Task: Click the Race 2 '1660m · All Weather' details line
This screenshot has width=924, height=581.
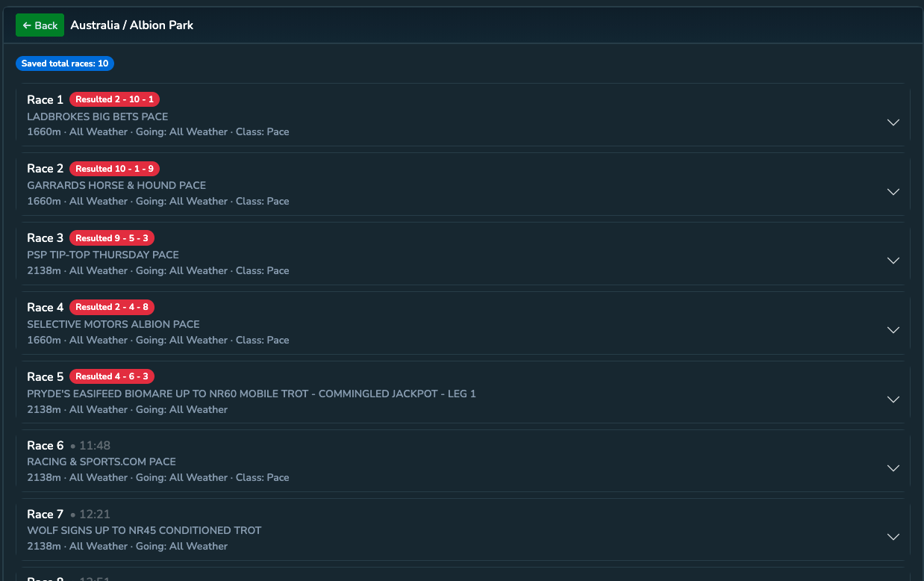Action: (158, 201)
